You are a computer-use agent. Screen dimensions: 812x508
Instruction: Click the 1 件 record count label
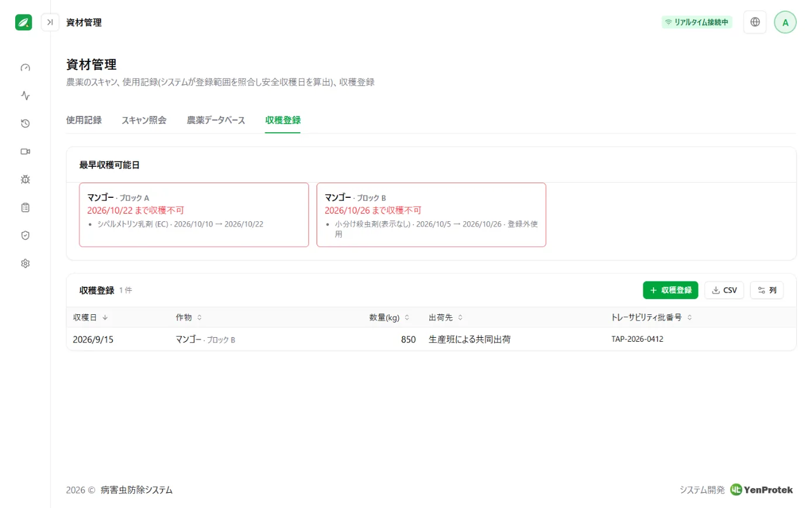tap(125, 290)
